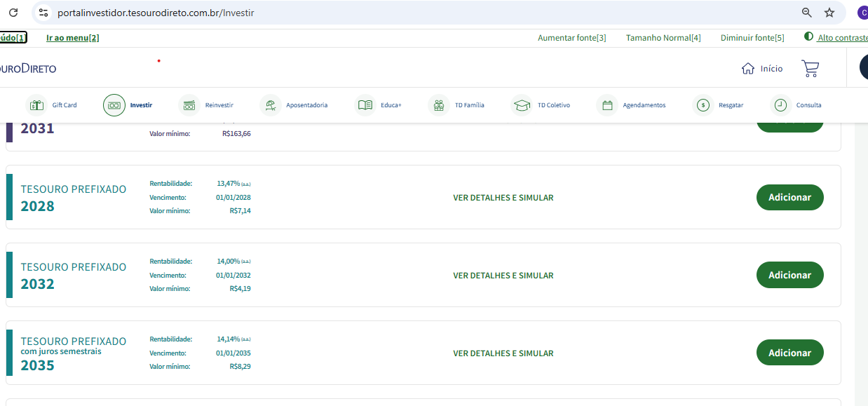Click the 14,14% rentabilidade value
Viewport: 868px width, 406px height.
229,339
